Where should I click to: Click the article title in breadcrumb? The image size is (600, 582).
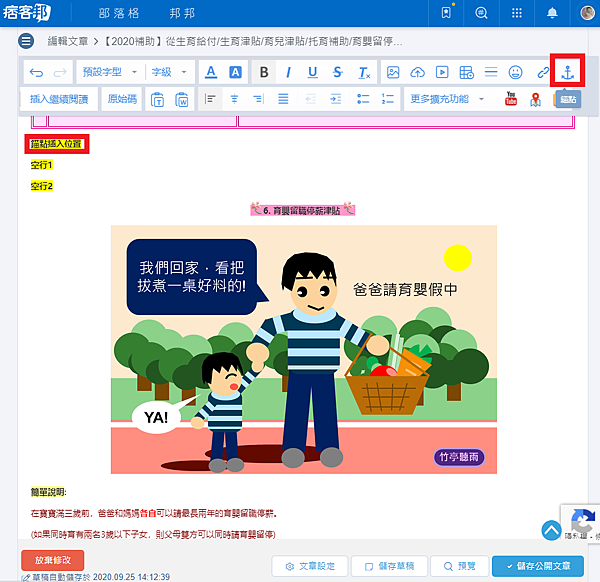click(253, 41)
